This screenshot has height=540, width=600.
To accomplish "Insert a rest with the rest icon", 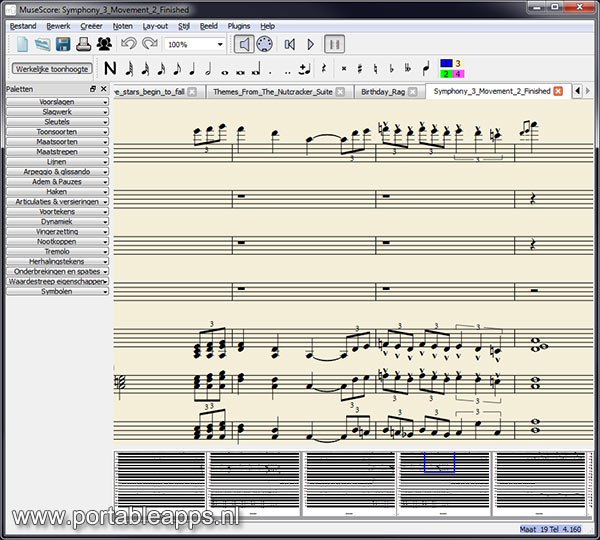I will 324,69.
